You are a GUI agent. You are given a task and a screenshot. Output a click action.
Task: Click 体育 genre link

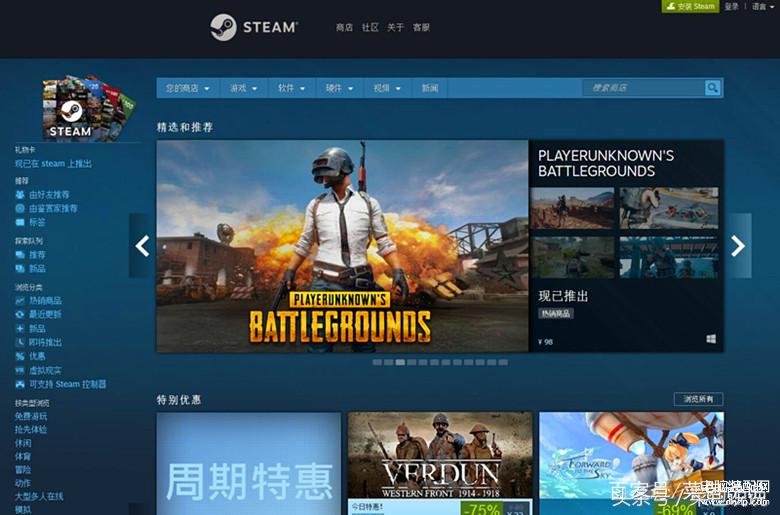tap(23, 456)
